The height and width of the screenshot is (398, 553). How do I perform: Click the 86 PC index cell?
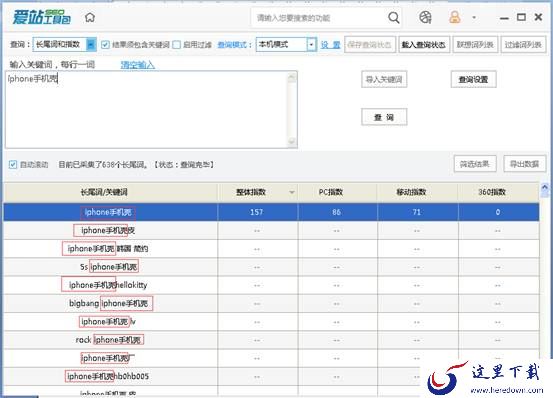[337, 212]
